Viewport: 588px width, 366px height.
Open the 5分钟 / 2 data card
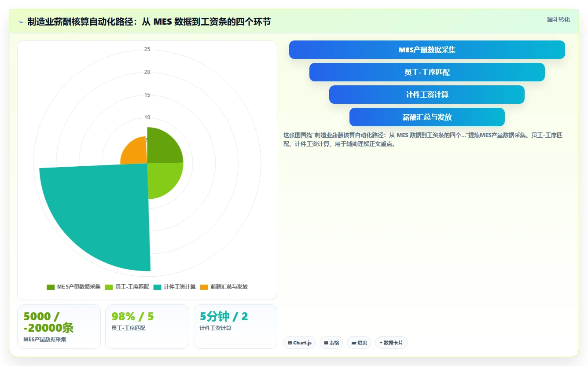pyautogui.click(x=235, y=326)
